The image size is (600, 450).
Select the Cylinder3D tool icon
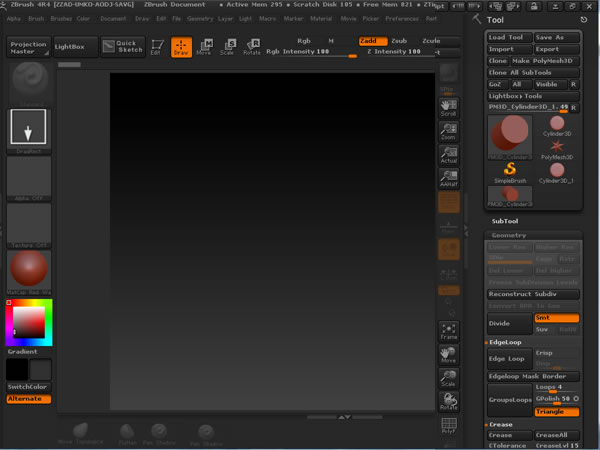[x=557, y=126]
